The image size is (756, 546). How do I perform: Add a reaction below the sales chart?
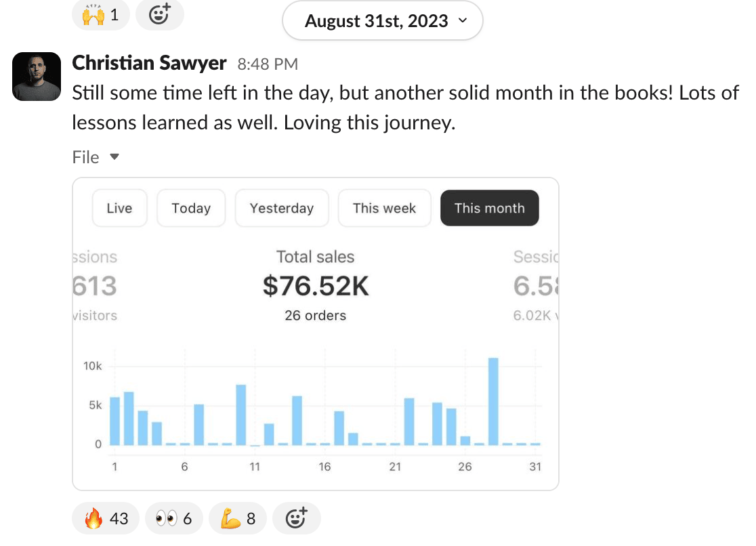(296, 519)
